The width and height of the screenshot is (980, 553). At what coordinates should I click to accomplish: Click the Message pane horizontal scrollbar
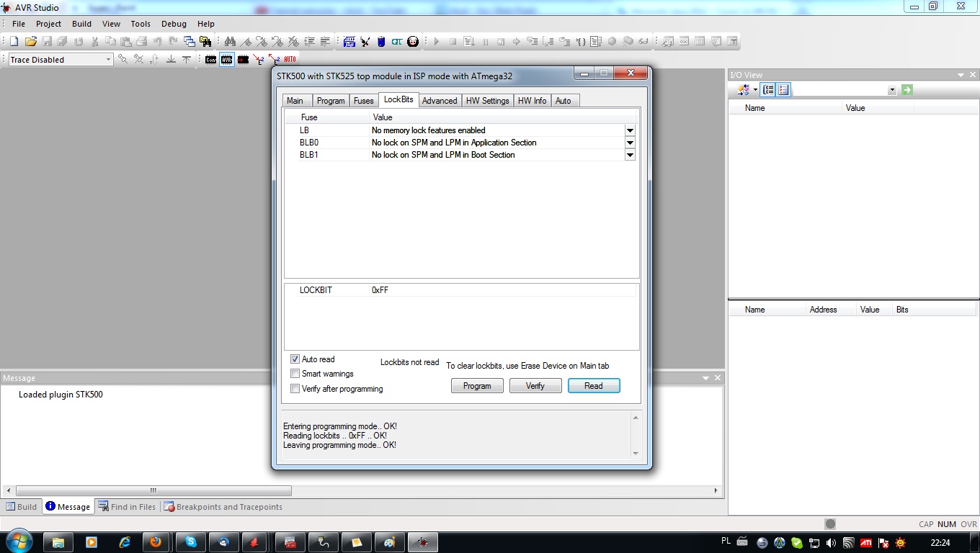153,490
